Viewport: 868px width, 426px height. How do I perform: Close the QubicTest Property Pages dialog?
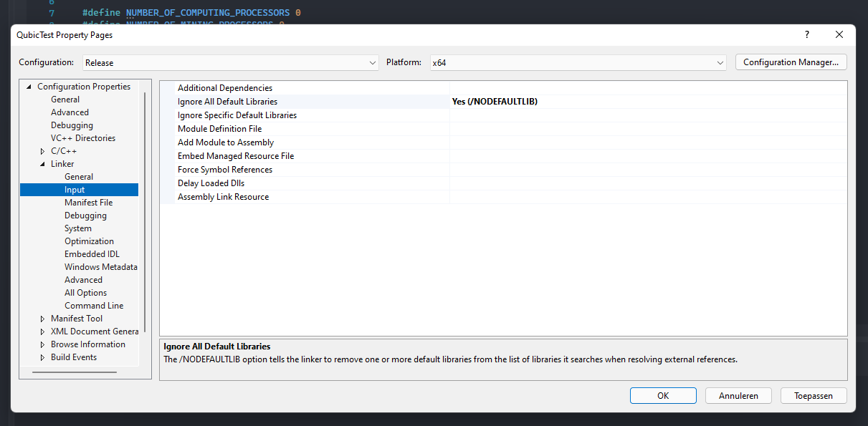839,34
